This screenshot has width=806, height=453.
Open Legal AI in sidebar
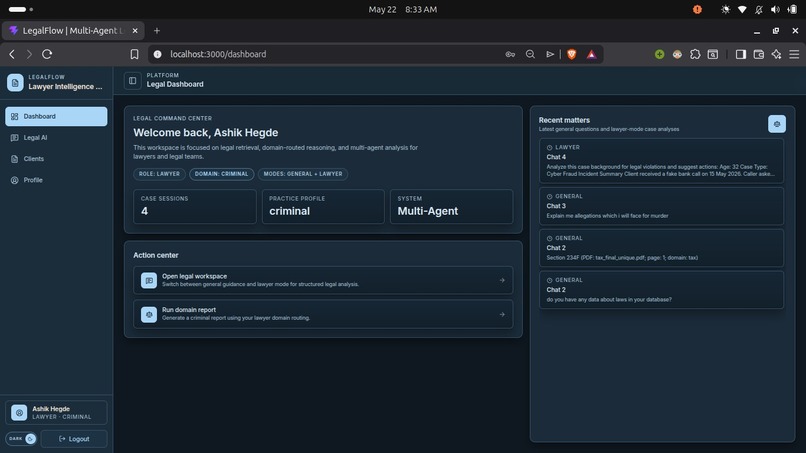tap(56, 137)
